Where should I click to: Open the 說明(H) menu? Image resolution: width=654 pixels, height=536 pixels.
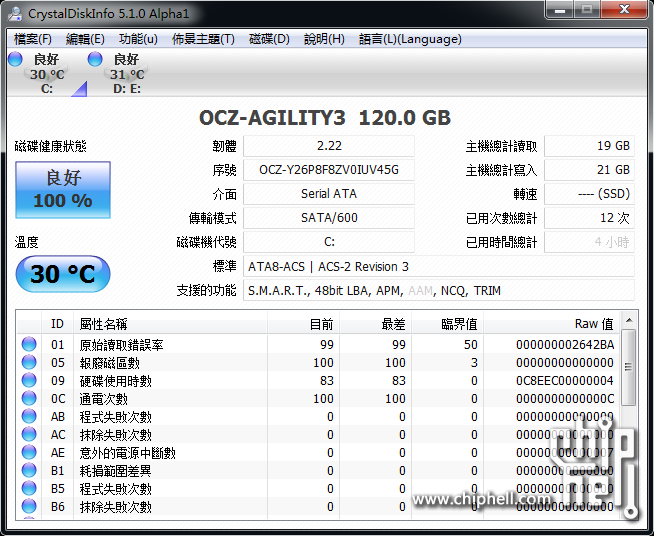point(324,39)
